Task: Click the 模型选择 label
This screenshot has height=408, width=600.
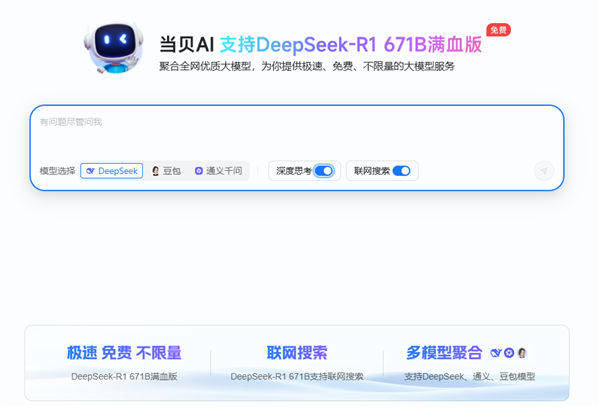Action: [57, 171]
